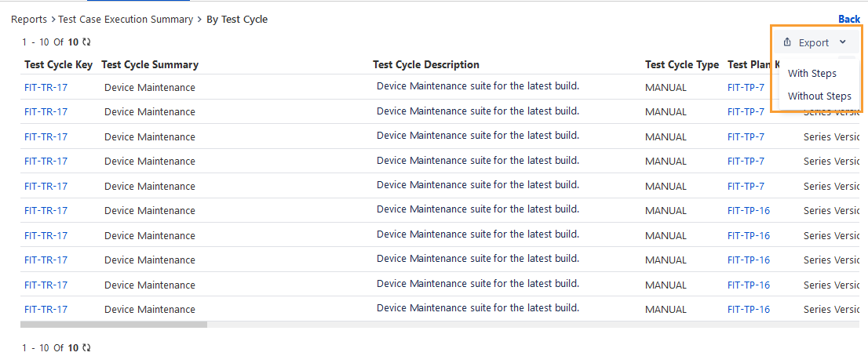Click the Test Cycle Summary column header

point(150,64)
